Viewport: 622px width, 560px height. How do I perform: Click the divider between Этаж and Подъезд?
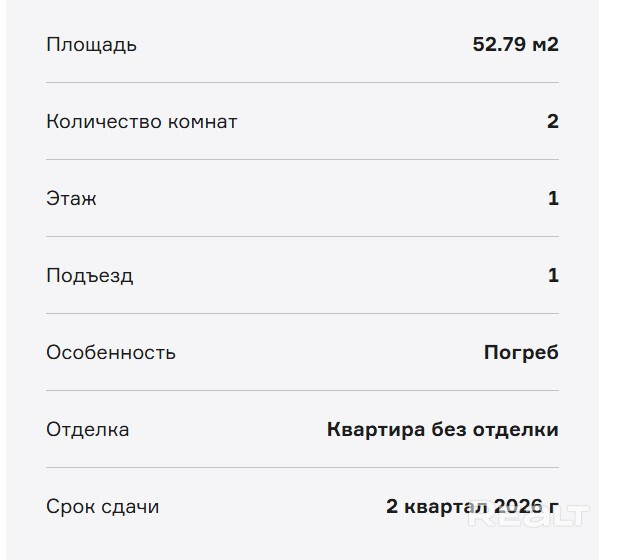click(302, 237)
